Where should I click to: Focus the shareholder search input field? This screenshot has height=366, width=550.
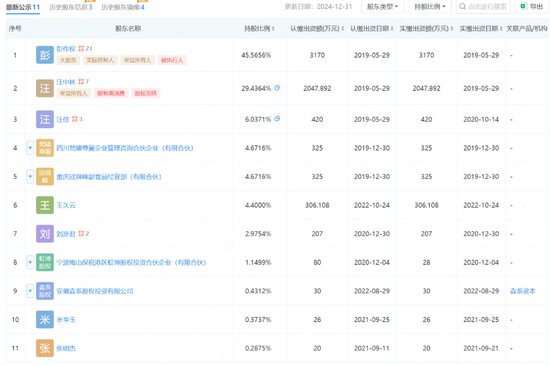[483, 6]
